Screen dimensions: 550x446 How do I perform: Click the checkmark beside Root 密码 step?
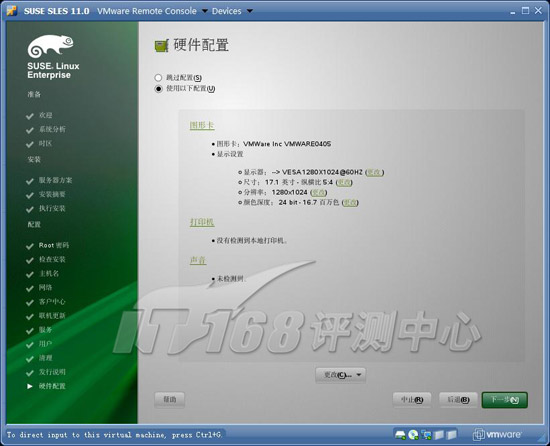(x=30, y=246)
